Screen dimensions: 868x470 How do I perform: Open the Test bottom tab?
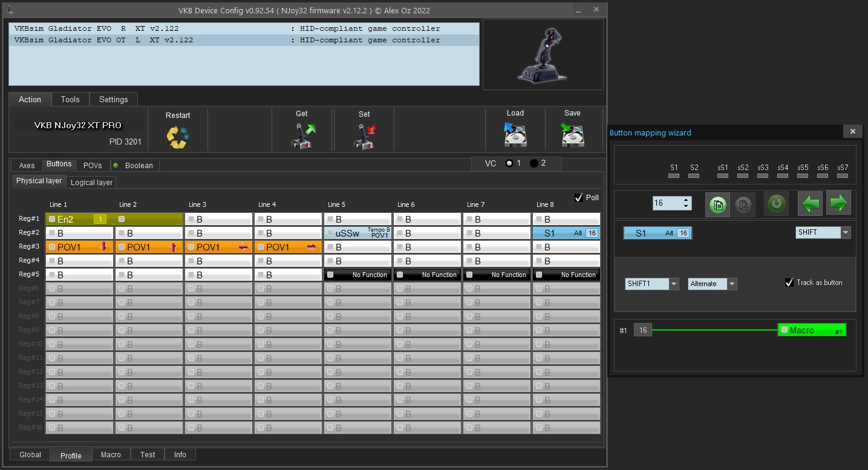click(x=148, y=455)
